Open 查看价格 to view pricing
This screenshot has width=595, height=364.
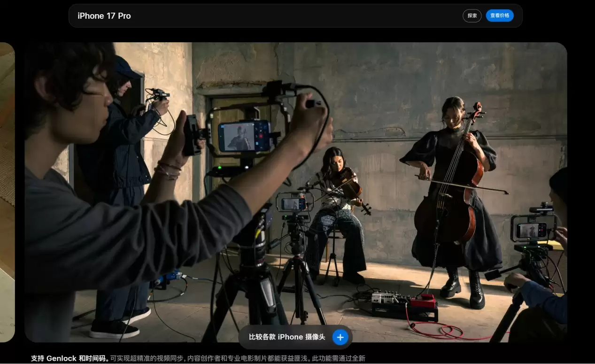pos(499,15)
